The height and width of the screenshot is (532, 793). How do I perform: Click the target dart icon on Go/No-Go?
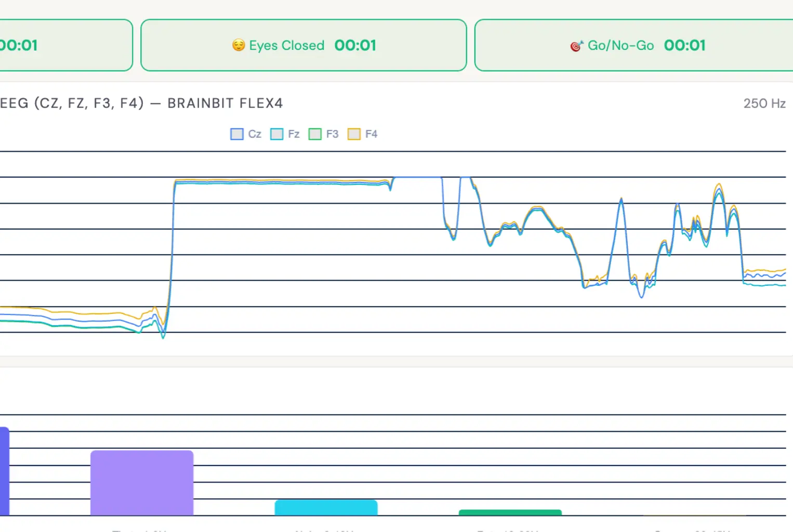577,46
